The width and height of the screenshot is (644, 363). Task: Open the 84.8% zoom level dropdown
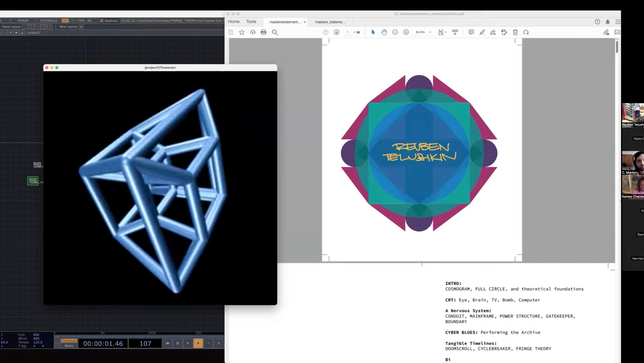coord(430,32)
